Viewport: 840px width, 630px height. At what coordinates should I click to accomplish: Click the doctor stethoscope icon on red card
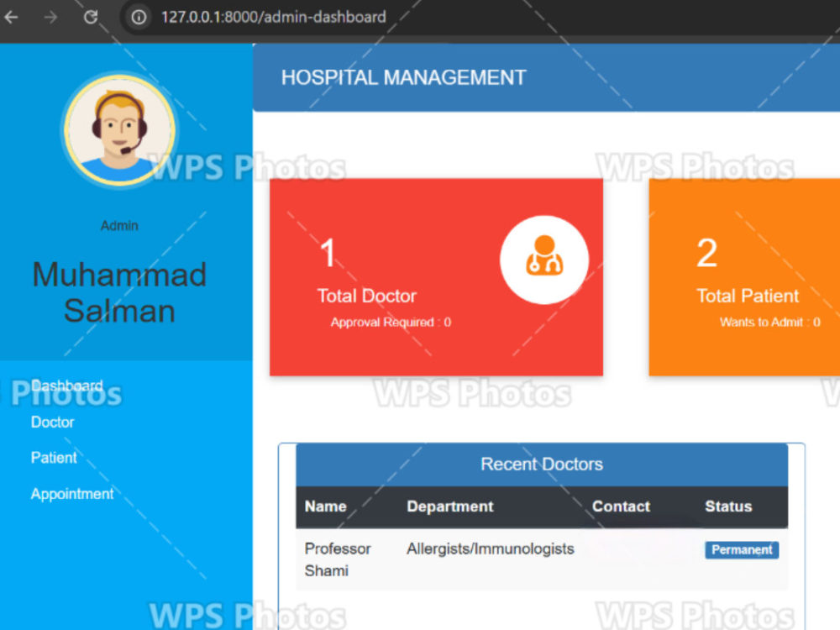(544, 260)
